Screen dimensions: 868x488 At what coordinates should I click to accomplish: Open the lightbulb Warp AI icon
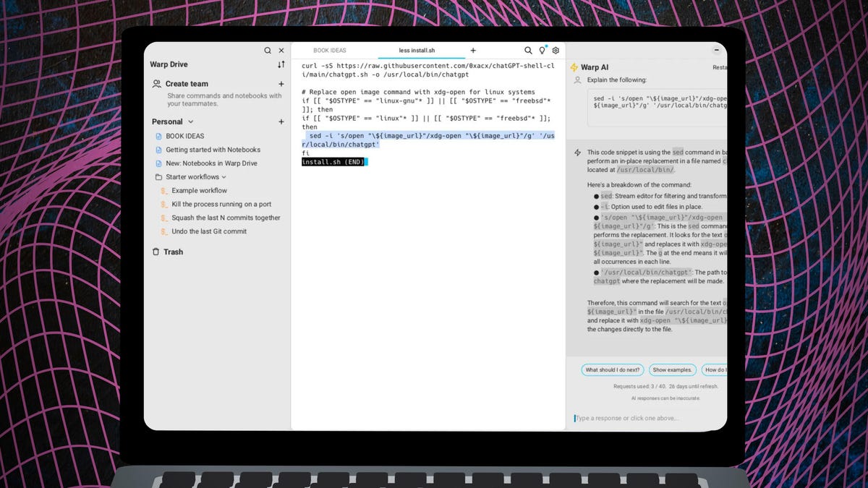click(542, 51)
